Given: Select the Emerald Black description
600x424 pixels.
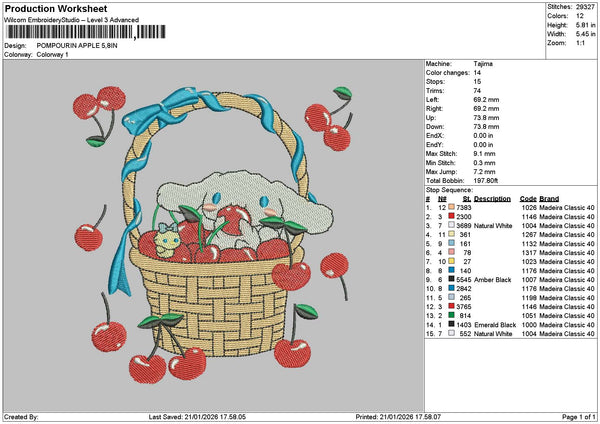Looking at the screenshot, I should tap(495, 325).
